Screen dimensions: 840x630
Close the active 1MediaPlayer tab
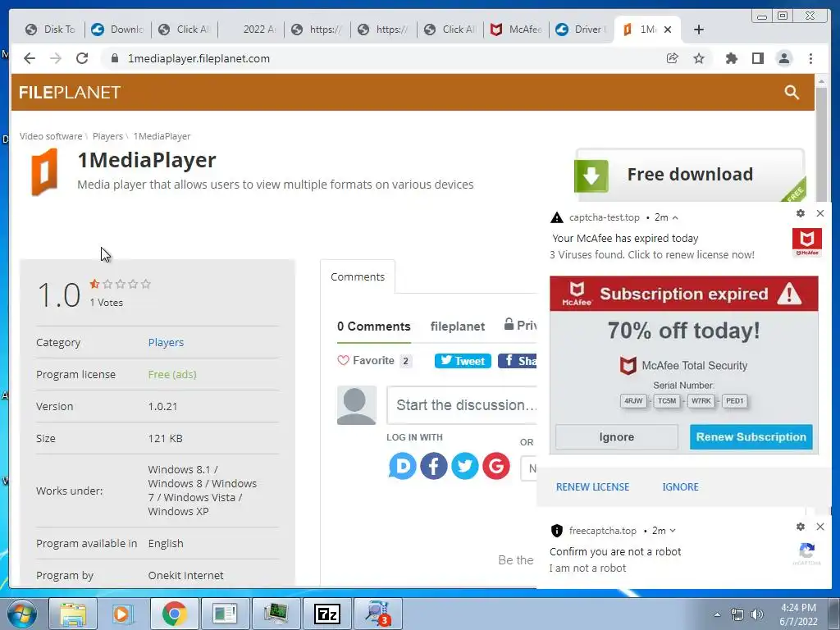pyautogui.click(x=668, y=30)
